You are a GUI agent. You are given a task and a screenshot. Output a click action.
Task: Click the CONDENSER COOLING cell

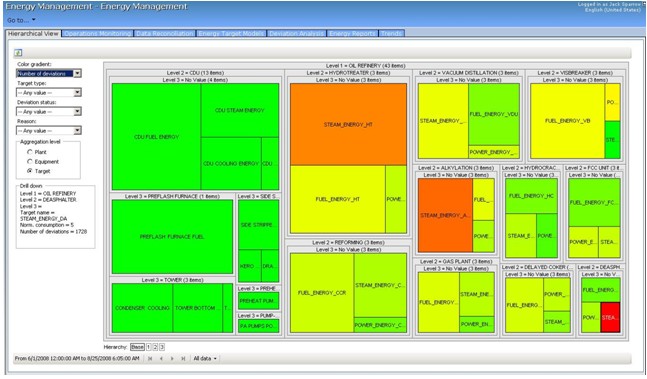click(142, 308)
